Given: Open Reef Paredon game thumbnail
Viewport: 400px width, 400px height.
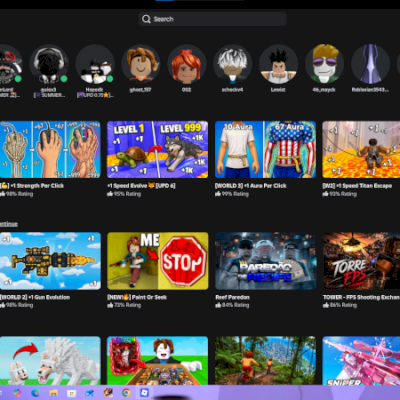Looking at the screenshot, I should 265,261.
